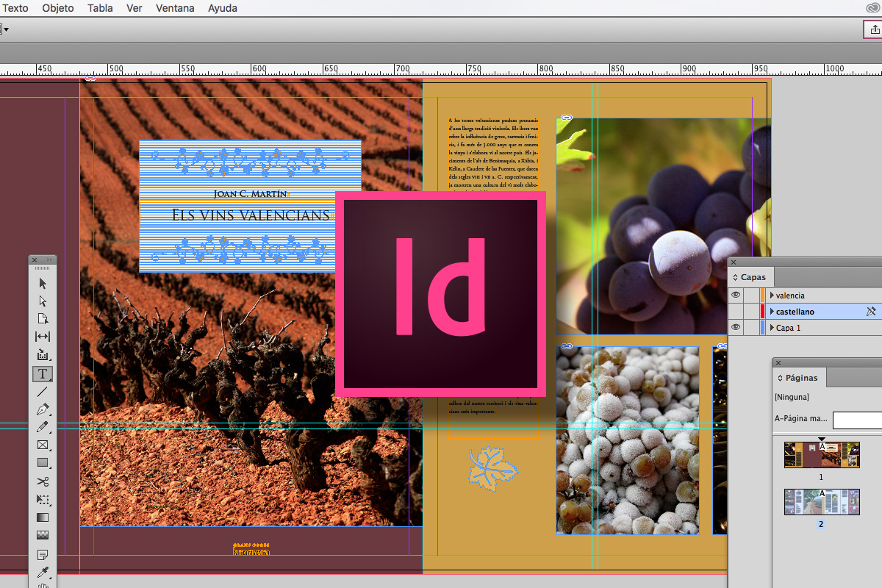882x588 pixels.
Task: Select the Eyedropper tool
Action: pyautogui.click(x=43, y=572)
